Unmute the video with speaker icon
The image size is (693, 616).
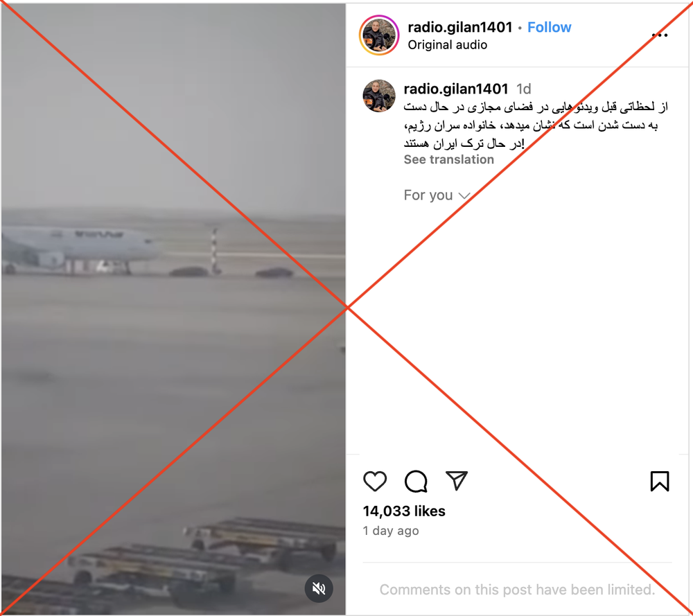pos(319,588)
